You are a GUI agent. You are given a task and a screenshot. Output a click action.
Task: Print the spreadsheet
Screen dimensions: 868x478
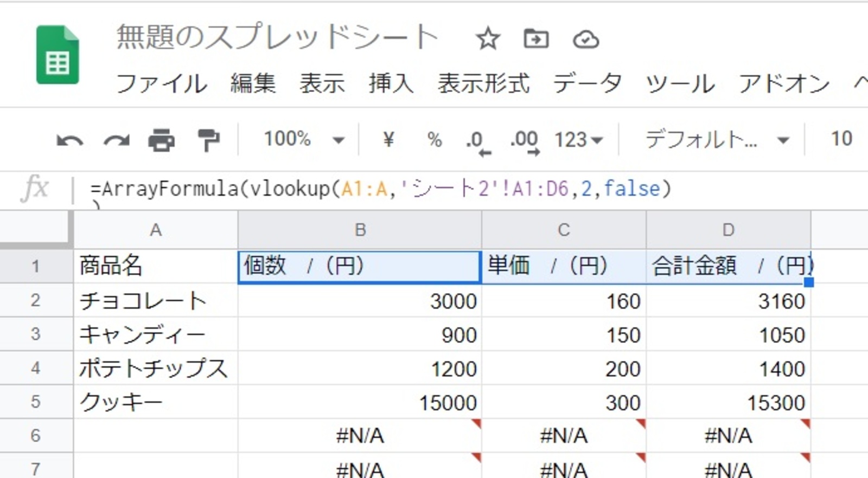pyautogui.click(x=162, y=140)
